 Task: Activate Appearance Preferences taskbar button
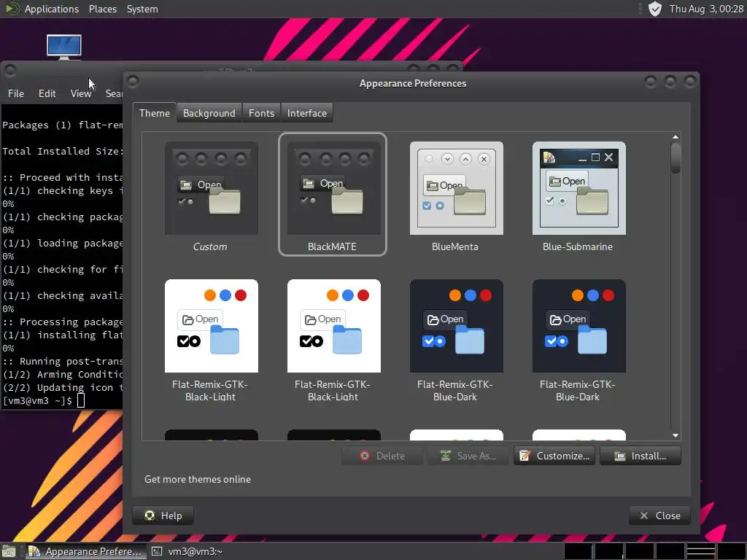(85, 551)
